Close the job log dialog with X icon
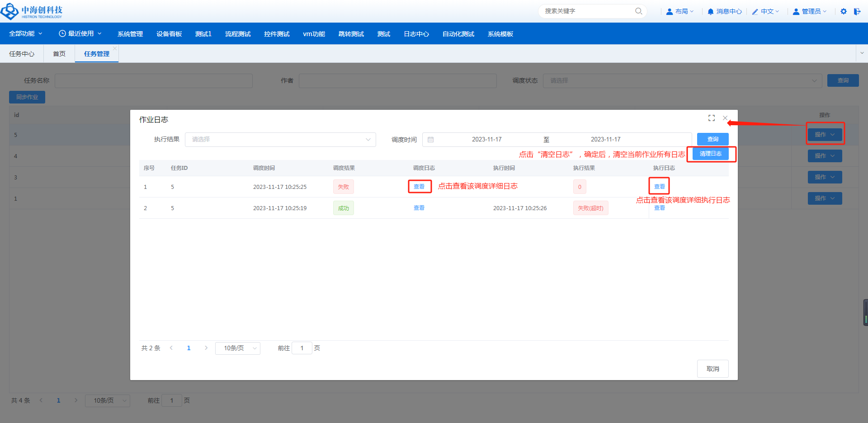Screen dimensions: 868x423 coord(725,118)
